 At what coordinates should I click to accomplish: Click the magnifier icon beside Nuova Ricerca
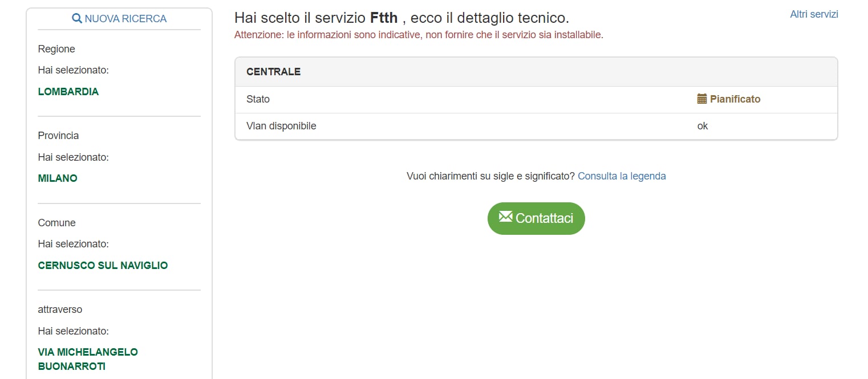pyautogui.click(x=77, y=19)
